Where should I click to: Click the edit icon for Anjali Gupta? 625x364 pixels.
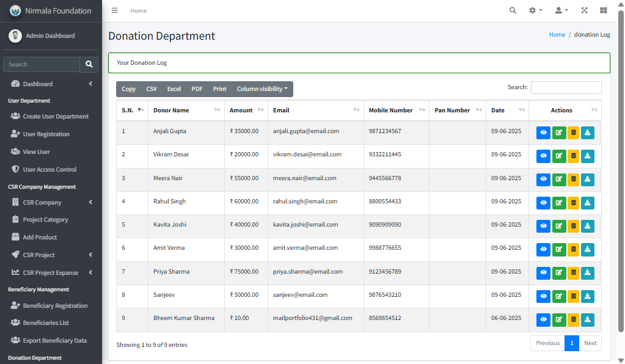tap(558, 133)
